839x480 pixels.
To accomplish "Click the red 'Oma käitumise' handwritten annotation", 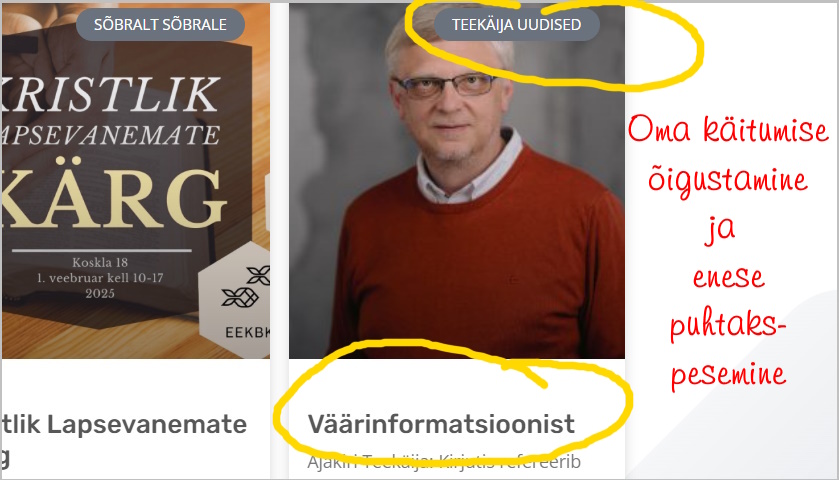I will [728, 131].
